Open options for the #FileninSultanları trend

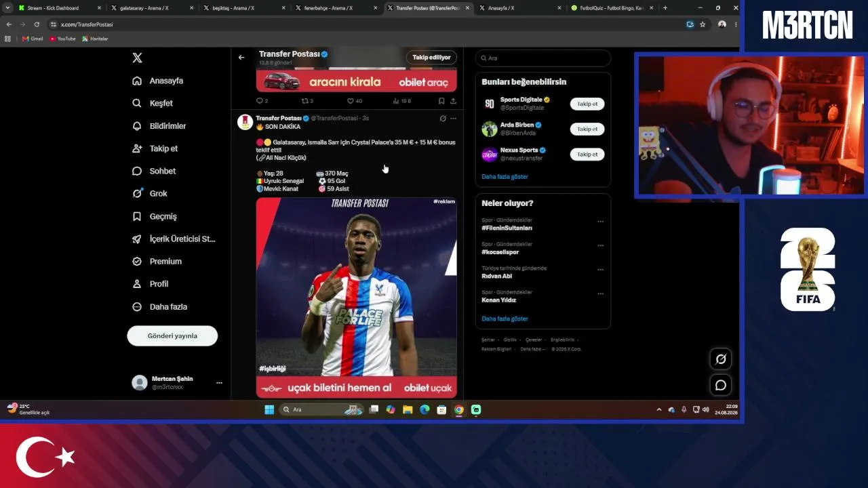click(x=600, y=222)
